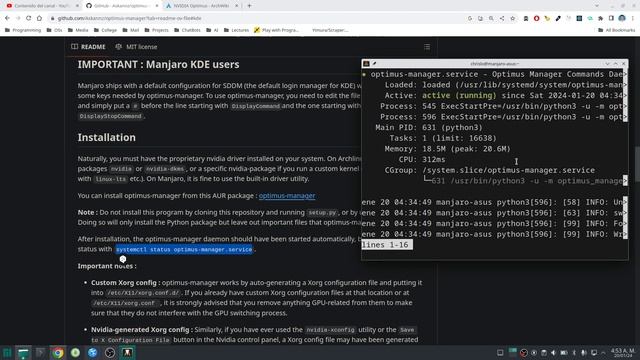Open the Mail bookmarks folder
This screenshot has height=360, width=640.
click(x=131, y=30)
